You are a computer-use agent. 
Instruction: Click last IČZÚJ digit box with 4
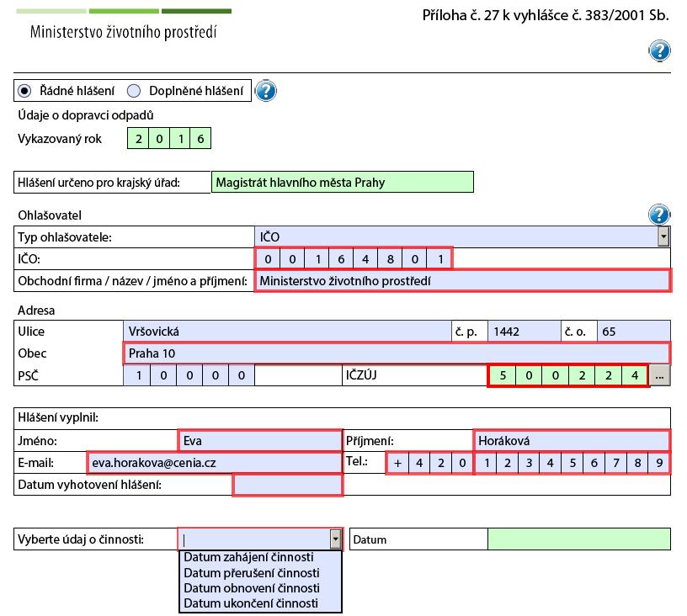click(x=635, y=375)
